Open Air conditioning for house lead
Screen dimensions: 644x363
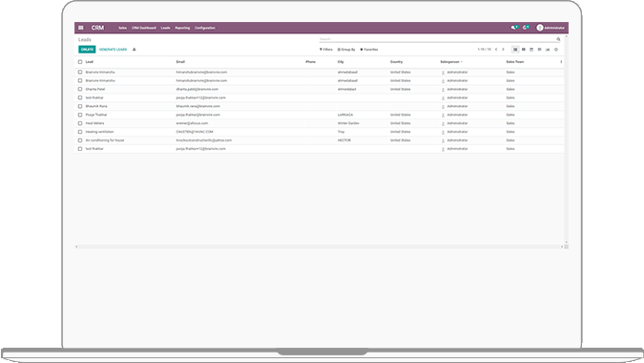click(105, 140)
